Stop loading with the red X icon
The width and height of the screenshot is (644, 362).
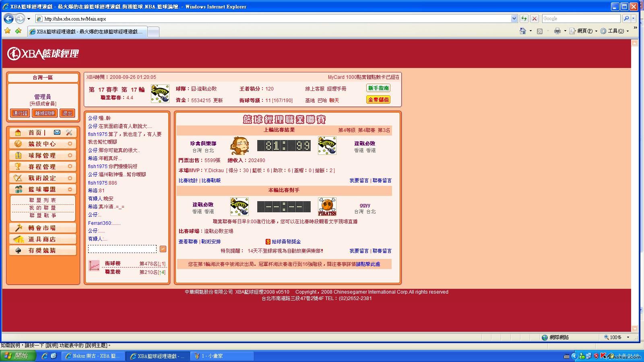[535, 19]
